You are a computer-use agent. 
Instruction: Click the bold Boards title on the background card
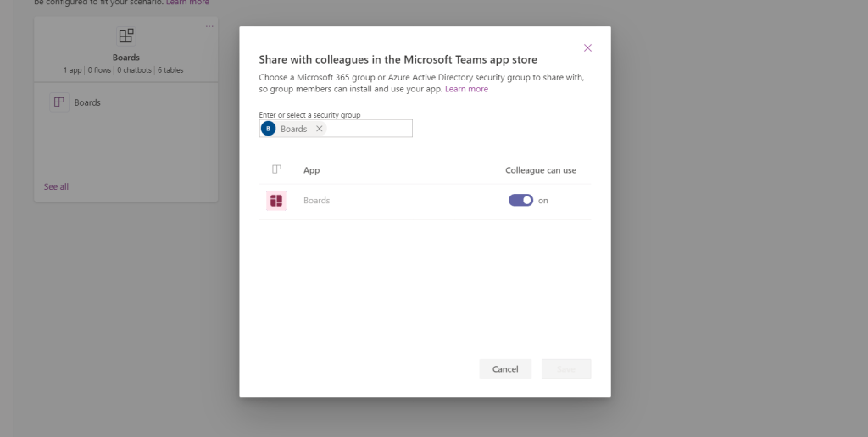pyautogui.click(x=126, y=58)
